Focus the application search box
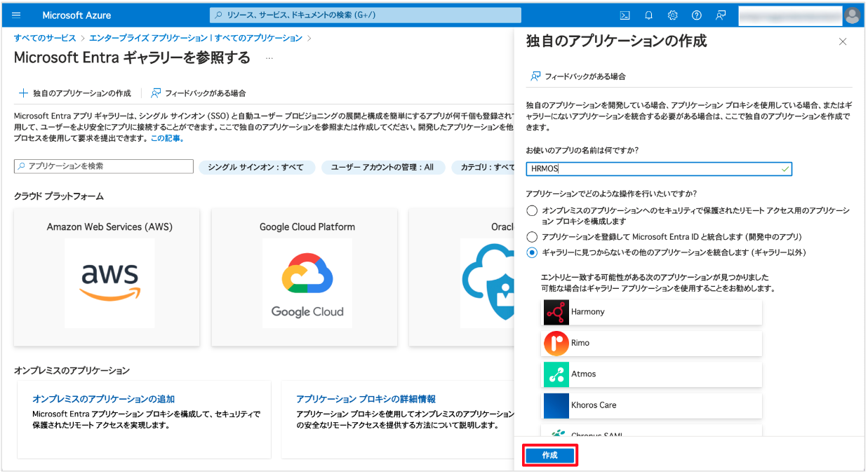Screen dimensions: 868x474 coord(104,167)
